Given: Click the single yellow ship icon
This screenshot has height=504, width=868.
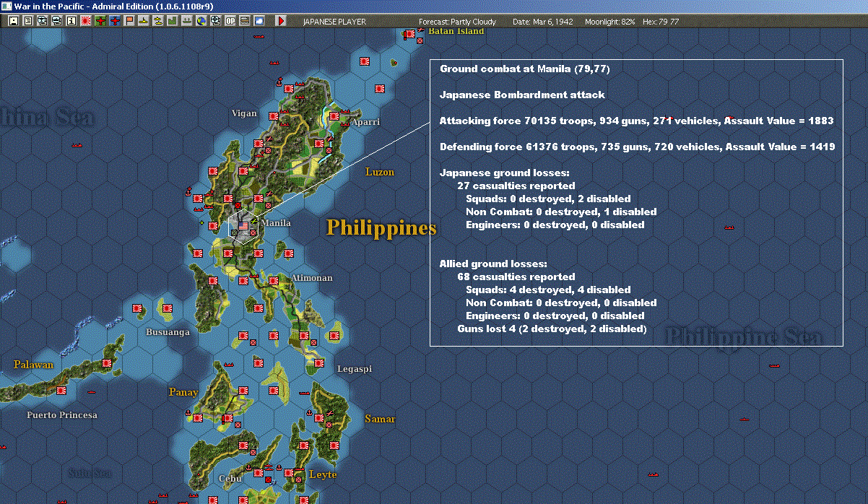Looking at the screenshot, I should click(144, 21).
